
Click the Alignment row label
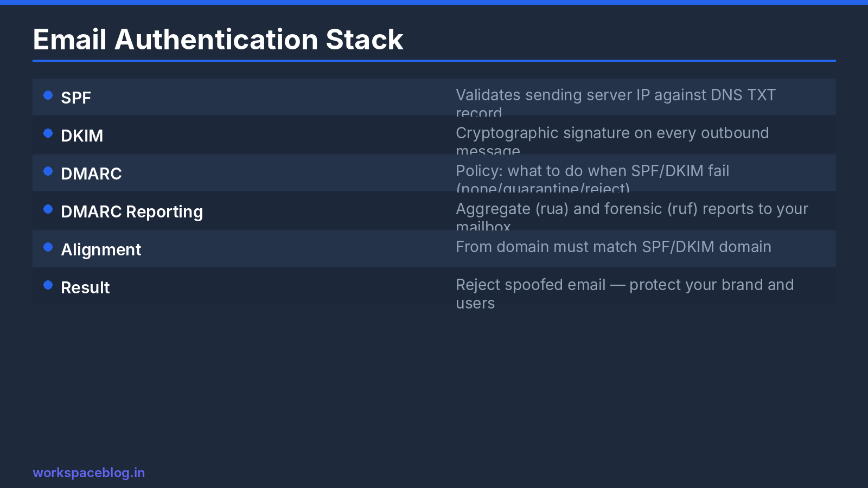point(101,249)
